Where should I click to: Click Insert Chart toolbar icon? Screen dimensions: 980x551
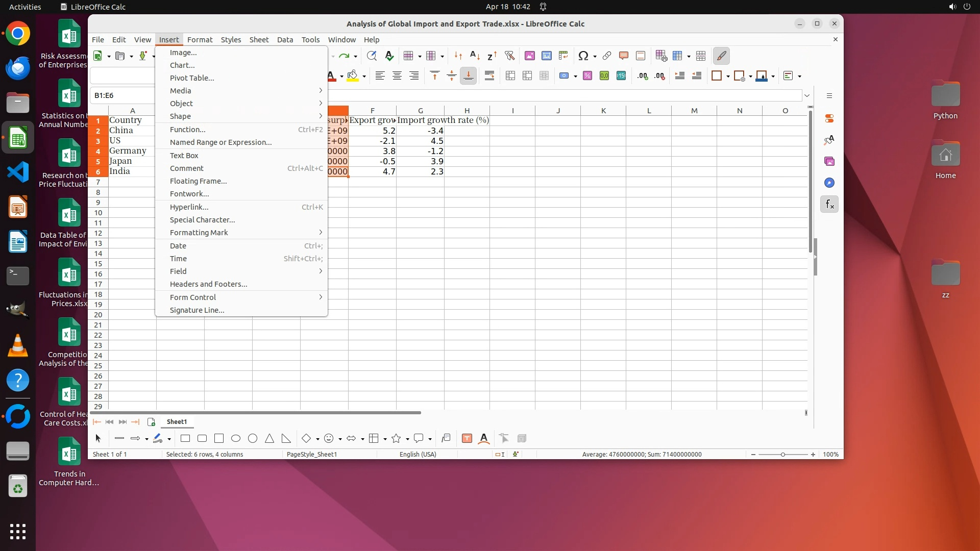[547, 56]
